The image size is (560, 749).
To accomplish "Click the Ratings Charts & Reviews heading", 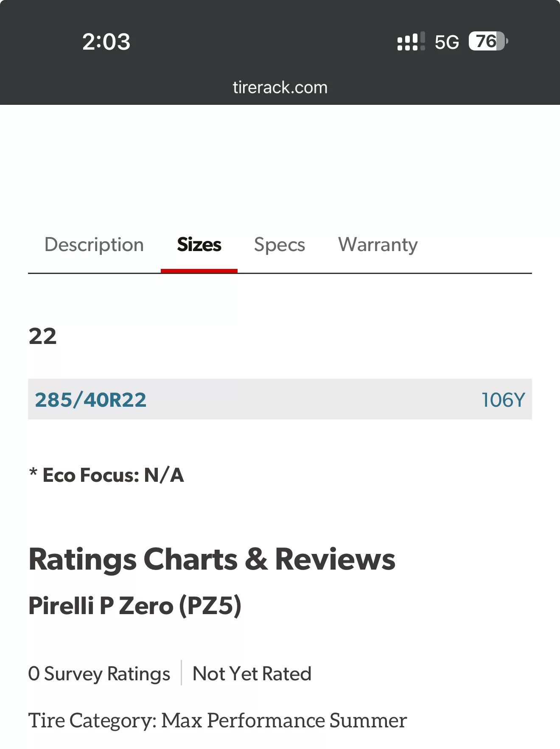I will coord(212,559).
